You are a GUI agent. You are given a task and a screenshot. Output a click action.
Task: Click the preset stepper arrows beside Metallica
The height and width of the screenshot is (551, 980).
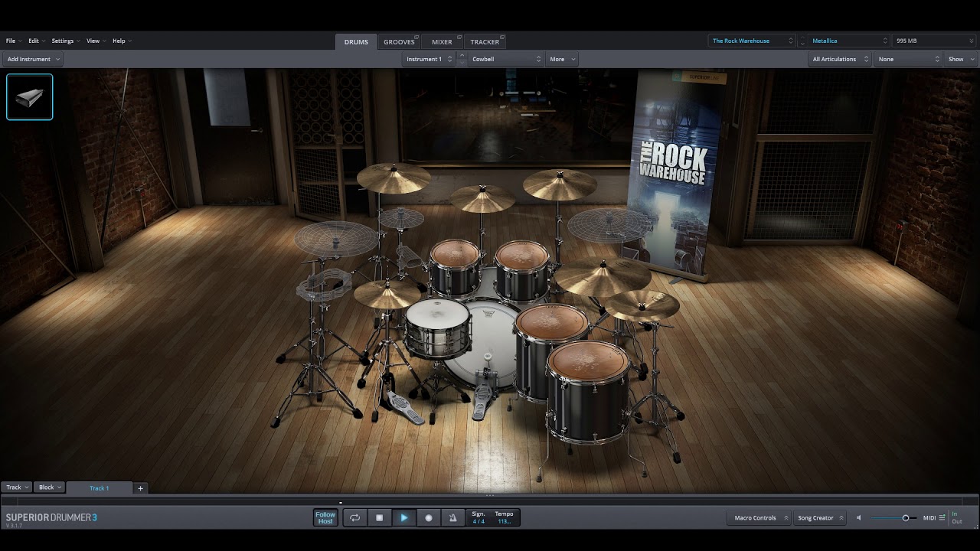pyautogui.click(x=802, y=41)
